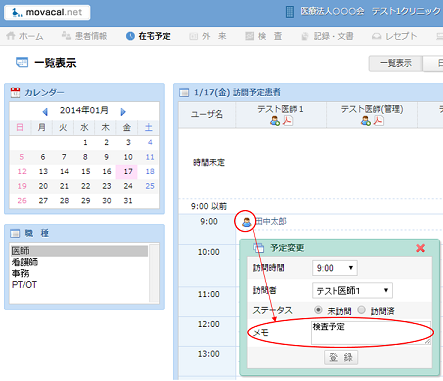This screenshot has width=443, height=381.
Task: Open the 患者情報 menu
Action: pyautogui.click(x=85, y=36)
